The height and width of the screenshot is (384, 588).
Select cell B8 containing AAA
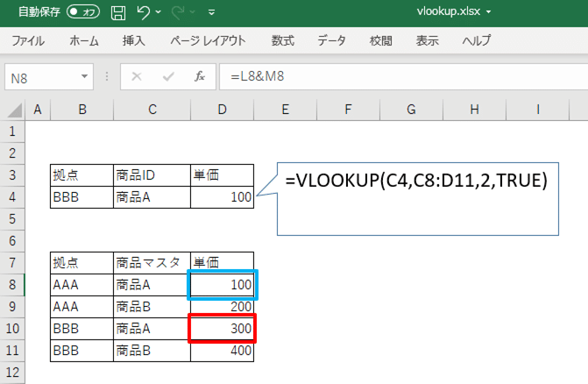point(81,285)
